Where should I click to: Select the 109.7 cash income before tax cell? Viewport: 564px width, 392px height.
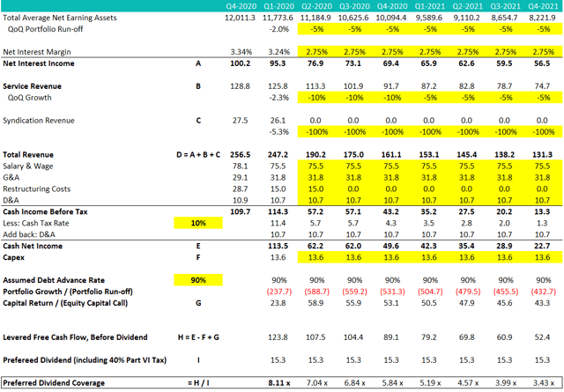[241, 211]
